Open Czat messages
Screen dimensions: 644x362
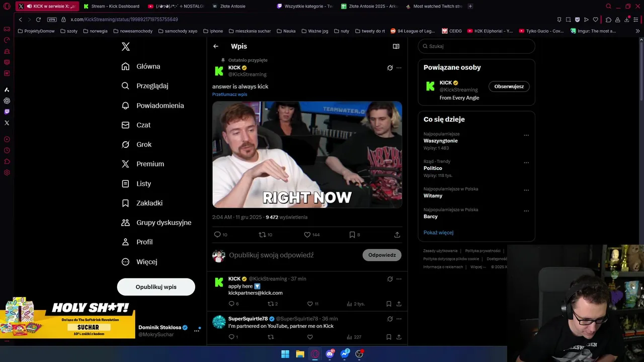tap(136, 125)
